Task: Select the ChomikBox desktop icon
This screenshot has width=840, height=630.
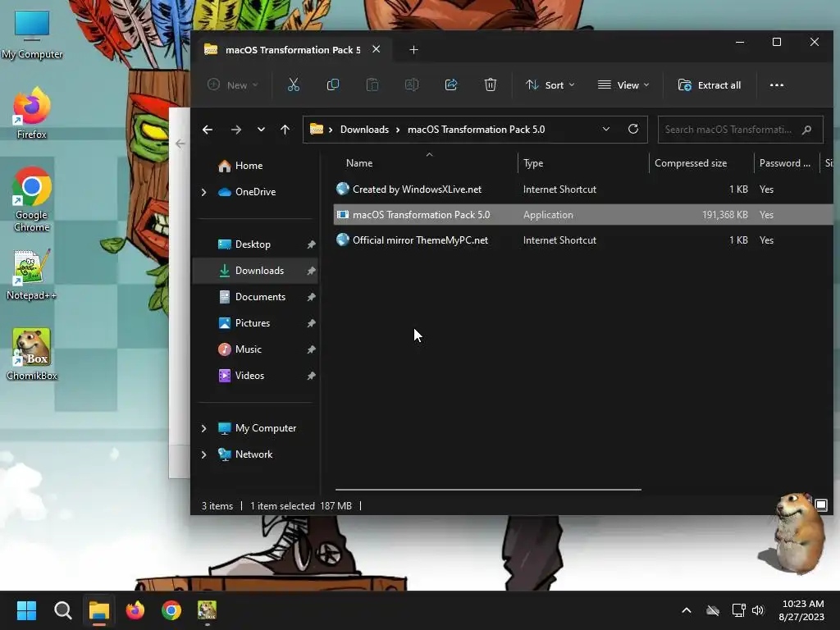Action: click(32, 354)
